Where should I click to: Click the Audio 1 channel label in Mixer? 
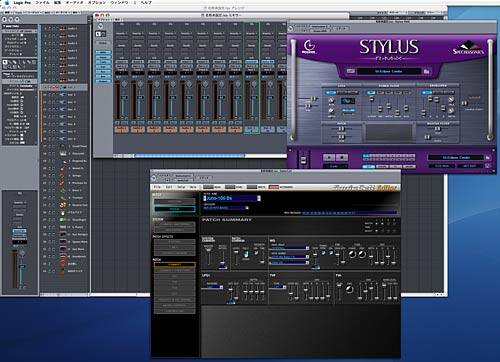pyautogui.click(x=122, y=129)
